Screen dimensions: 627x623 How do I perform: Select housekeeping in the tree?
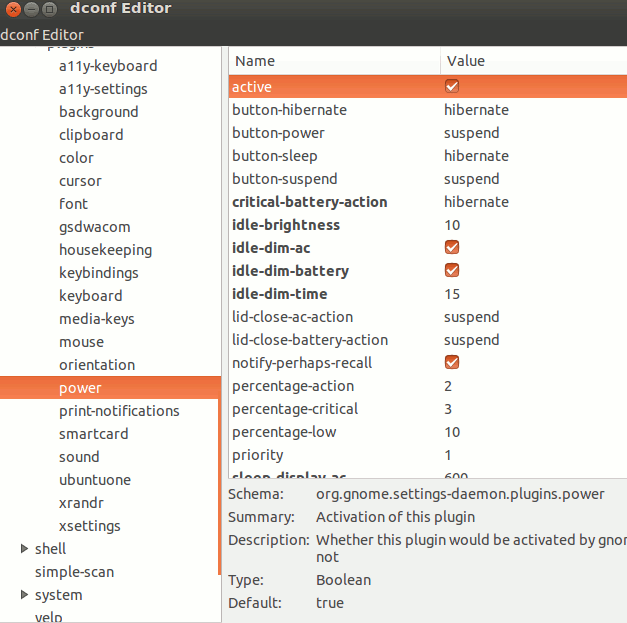106,250
